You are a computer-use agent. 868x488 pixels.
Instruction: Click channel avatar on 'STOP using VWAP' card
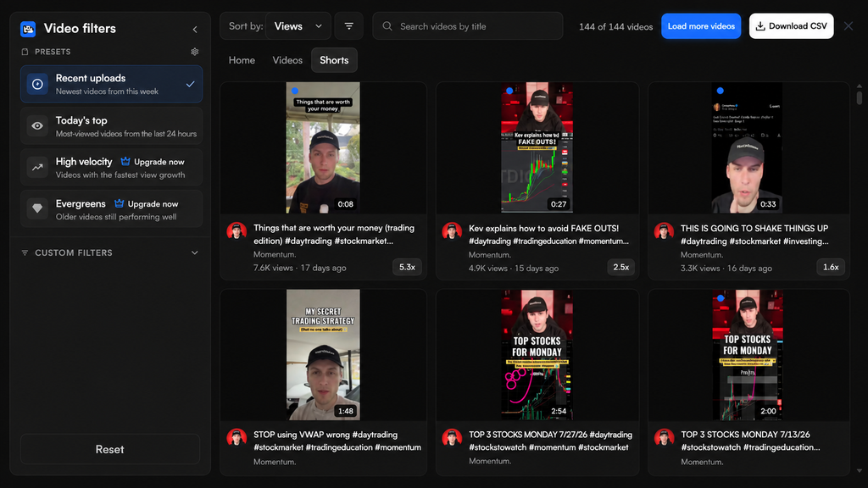coord(236,438)
